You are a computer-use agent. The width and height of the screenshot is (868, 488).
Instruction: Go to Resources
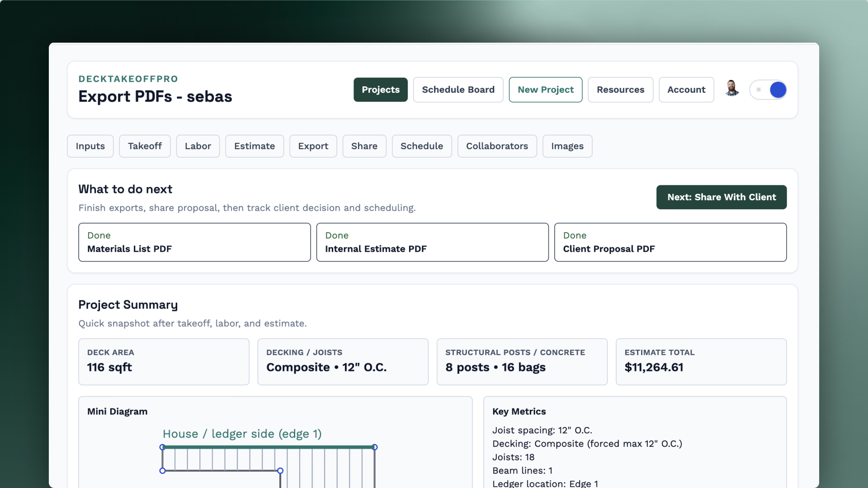point(620,89)
